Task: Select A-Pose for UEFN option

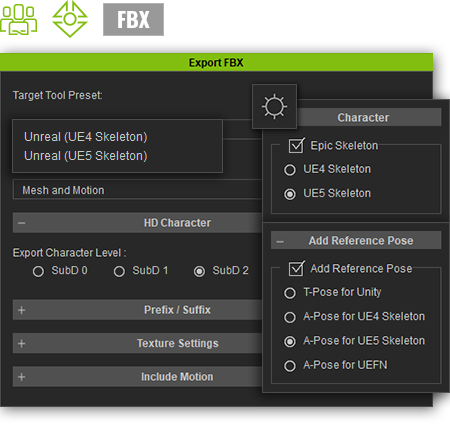Action: click(290, 366)
